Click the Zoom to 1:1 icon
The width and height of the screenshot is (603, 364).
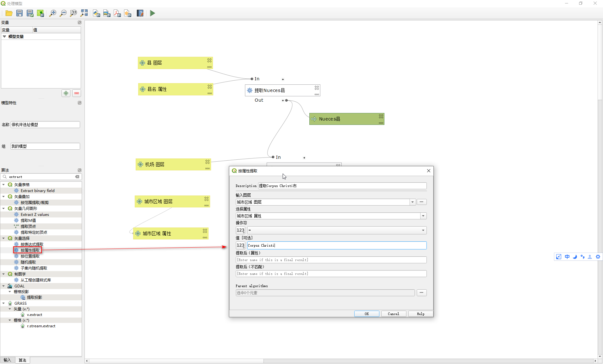click(x=73, y=13)
